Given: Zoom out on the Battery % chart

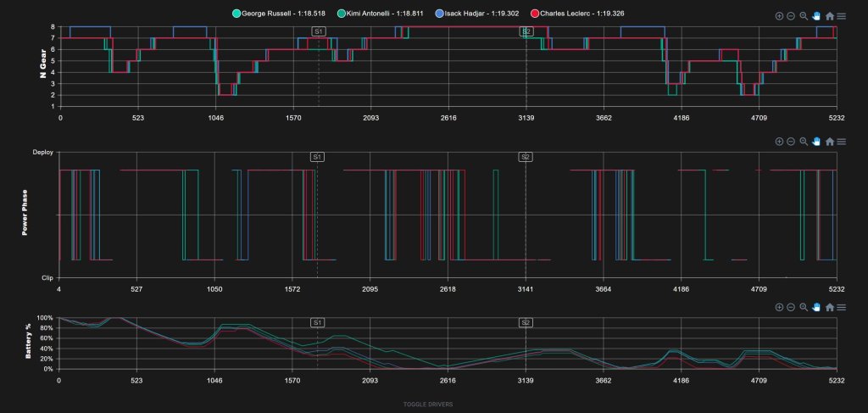Looking at the screenshot, I should coord(791,307).
